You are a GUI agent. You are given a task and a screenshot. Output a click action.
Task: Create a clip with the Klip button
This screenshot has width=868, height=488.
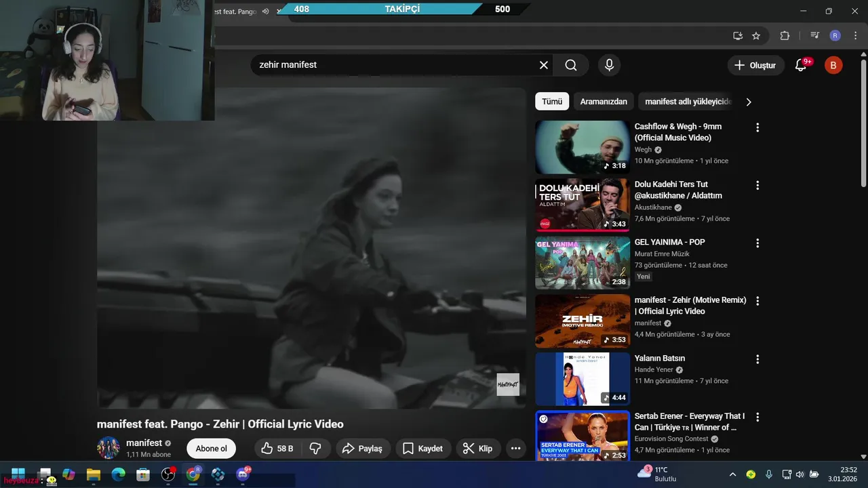tap(478, 449)
